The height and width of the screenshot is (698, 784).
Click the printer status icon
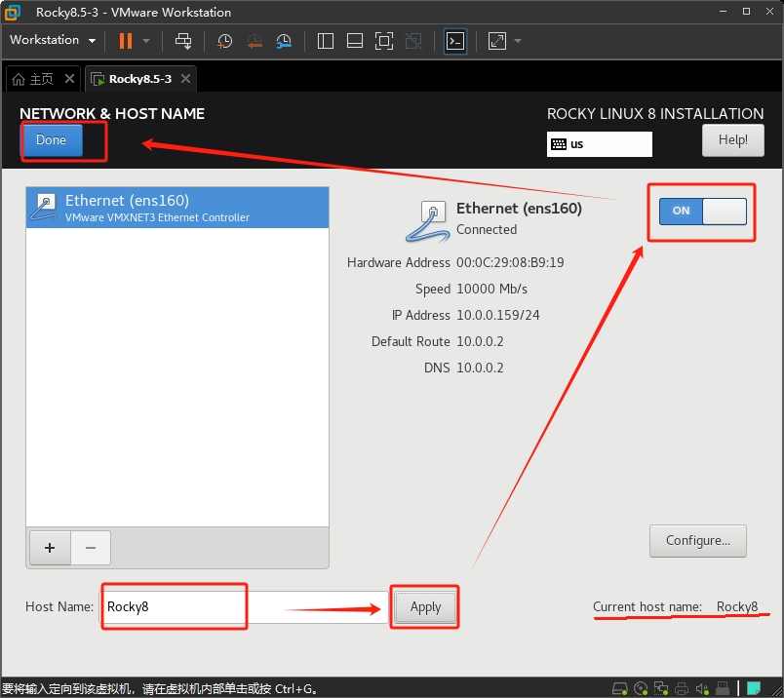tap(682, 689)
